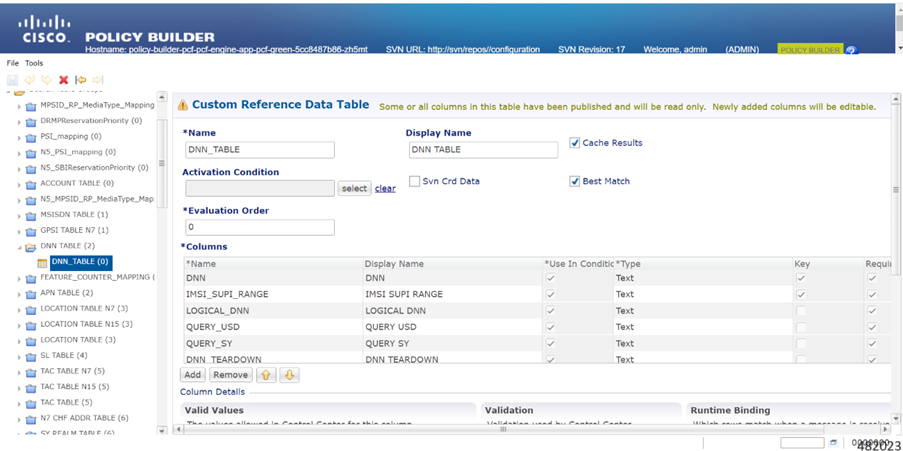This screenshot has width=903, height=451.
Task: Toggle the Cache Results checkbox
Action: pyautogui.click(x=574, y=143)
